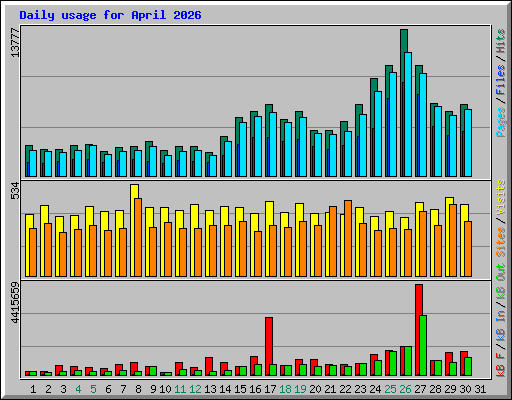This screenshot has width=512, height=400.
Task: Click day 30 on the date axis
Action: (465, 389)
